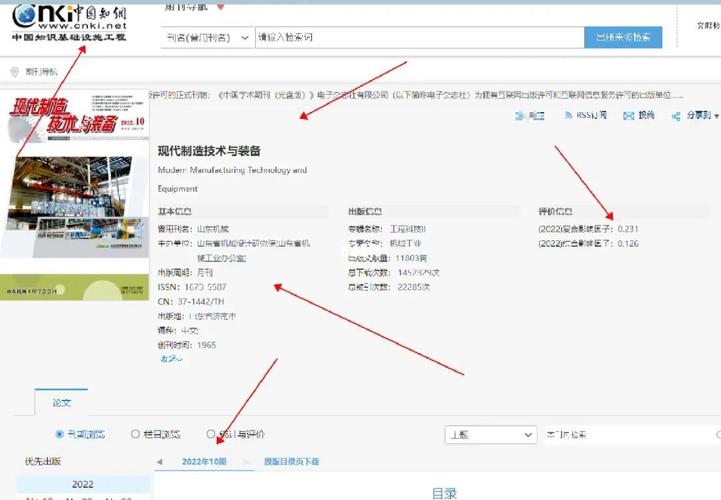Click the CNKI logo
Image resolution: width=721 pixels, height=500 pixels.
pos(69,23)
